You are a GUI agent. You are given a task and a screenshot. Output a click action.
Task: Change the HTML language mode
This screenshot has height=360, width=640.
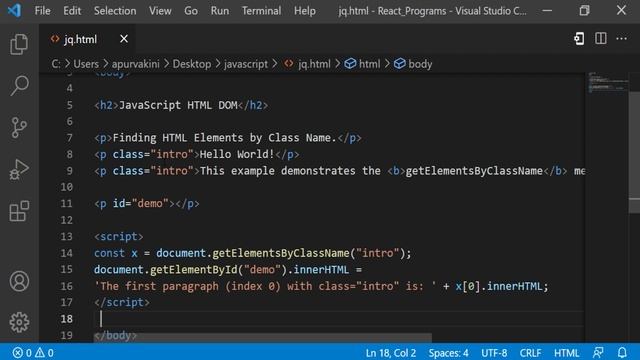coord(566,353)
